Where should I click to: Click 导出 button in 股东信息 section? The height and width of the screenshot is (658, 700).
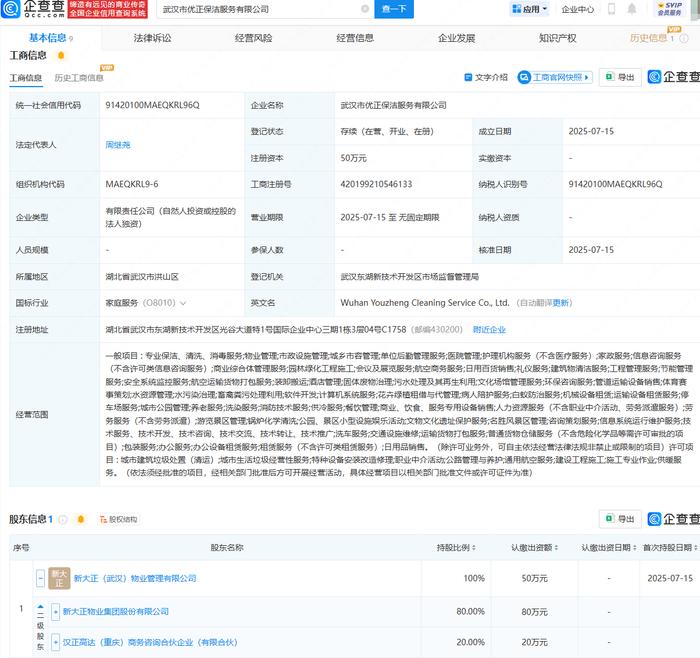point(620,519)
